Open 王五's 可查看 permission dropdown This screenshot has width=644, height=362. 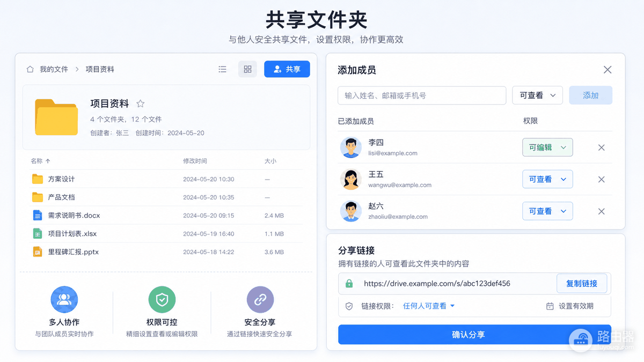(547, 179)
